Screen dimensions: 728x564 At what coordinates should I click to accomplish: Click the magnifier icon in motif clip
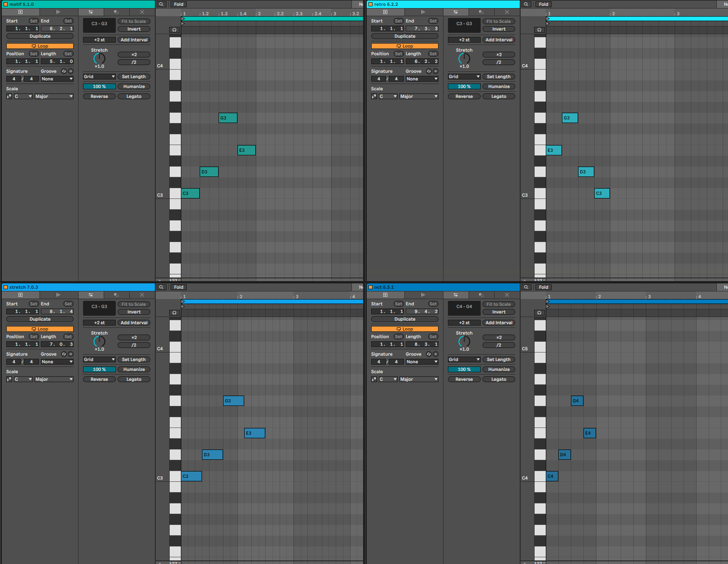tap(161, 4)
